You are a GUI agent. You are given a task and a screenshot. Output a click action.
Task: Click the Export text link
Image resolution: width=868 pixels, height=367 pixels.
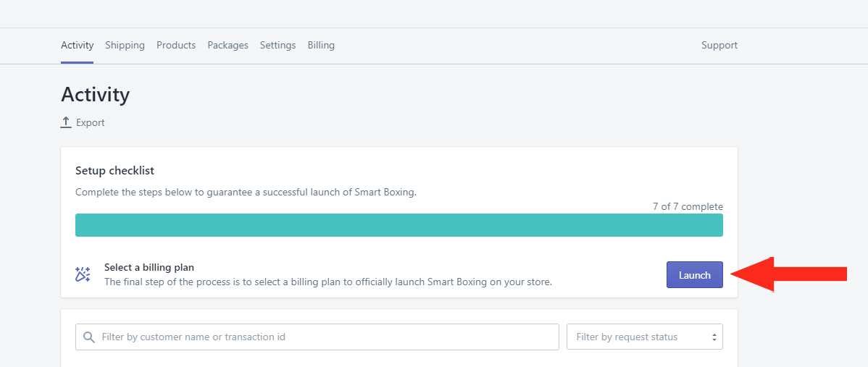(91, 123)
